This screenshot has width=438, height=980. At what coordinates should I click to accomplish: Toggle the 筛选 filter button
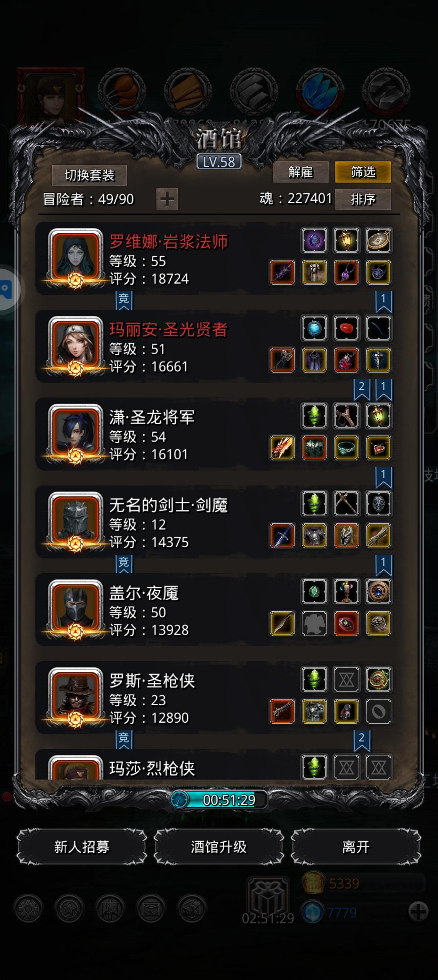click(363, 172)
